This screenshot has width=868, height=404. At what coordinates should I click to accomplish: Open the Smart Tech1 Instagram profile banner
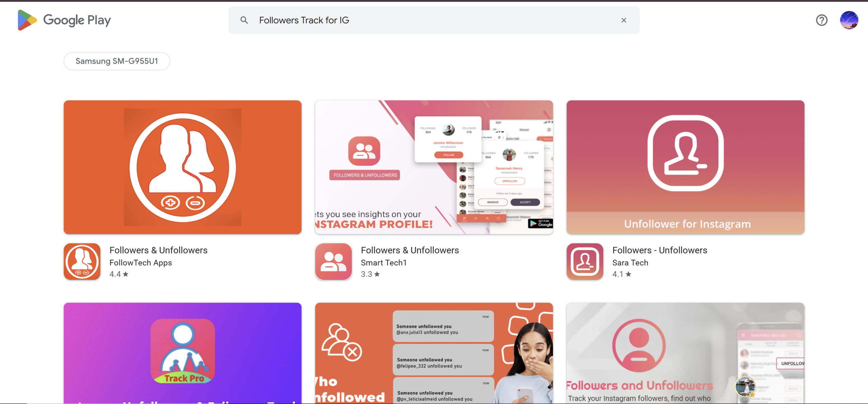tap(434, 167)
